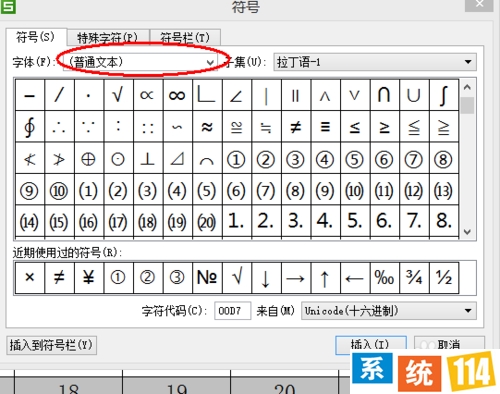
Task: Select the symbol '1.' in grid
Action: tap(236, 221)
